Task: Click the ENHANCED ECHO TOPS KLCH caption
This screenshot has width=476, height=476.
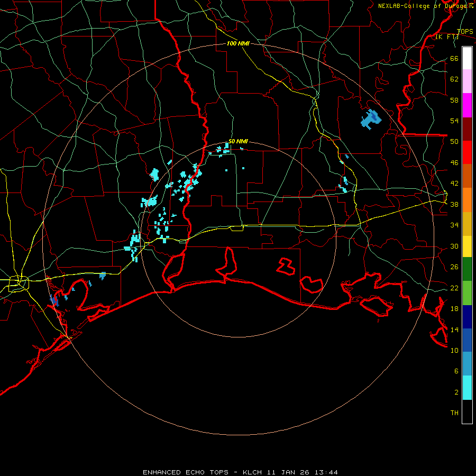Action: 240,472
